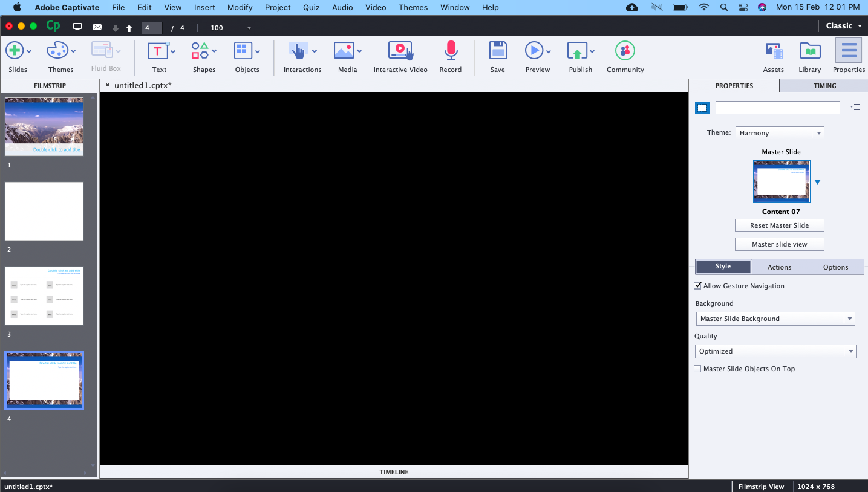Click the Assets icon
The image size is (868, 492).
773,57
